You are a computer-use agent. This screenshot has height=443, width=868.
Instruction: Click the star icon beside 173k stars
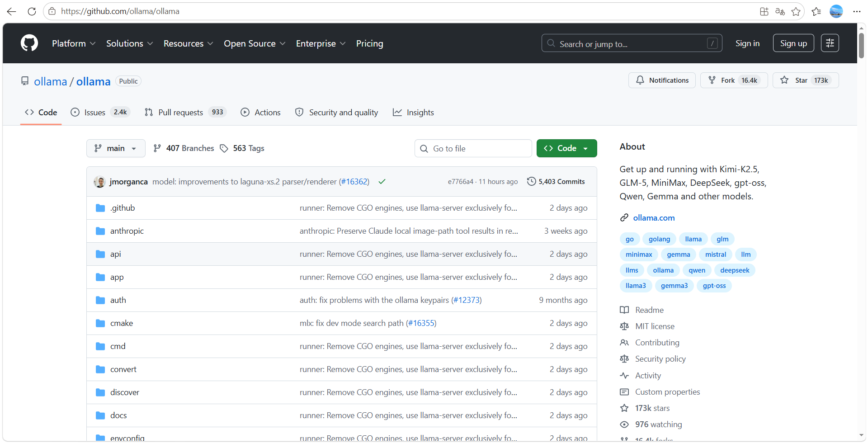pos(624,408)
